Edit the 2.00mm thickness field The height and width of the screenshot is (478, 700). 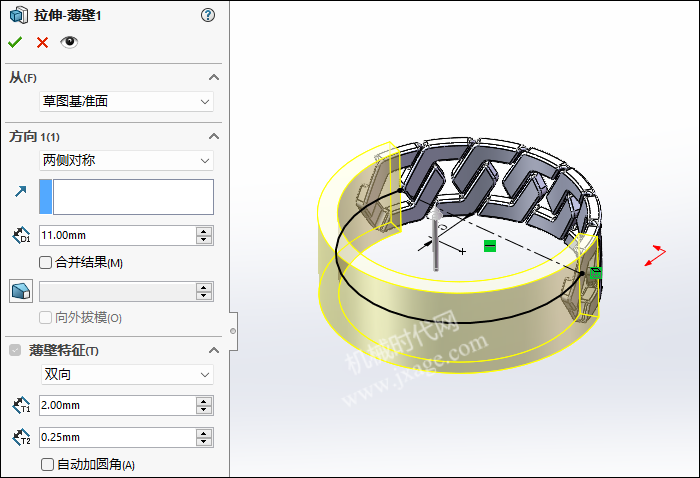coord(117,405)
